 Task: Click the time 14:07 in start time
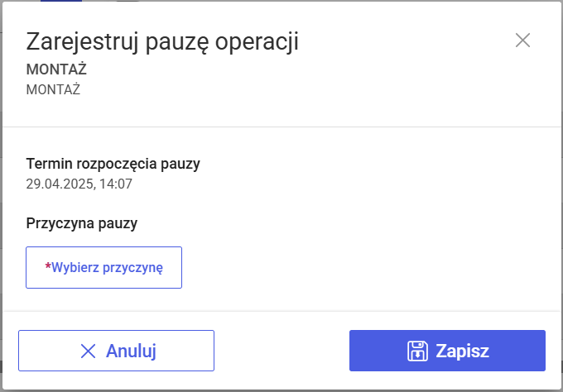(x=116, y=184)
